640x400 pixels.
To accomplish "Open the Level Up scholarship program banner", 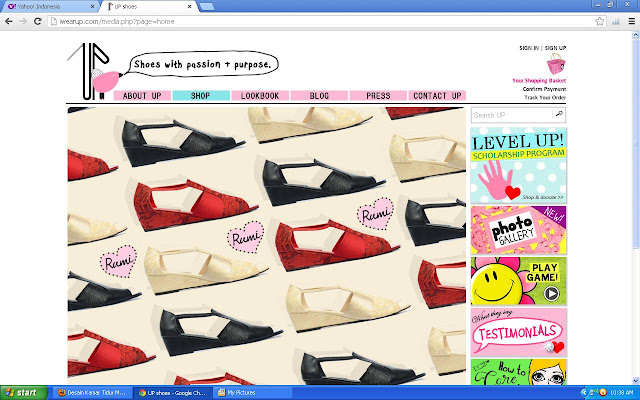I will click(x=518, y=165).
